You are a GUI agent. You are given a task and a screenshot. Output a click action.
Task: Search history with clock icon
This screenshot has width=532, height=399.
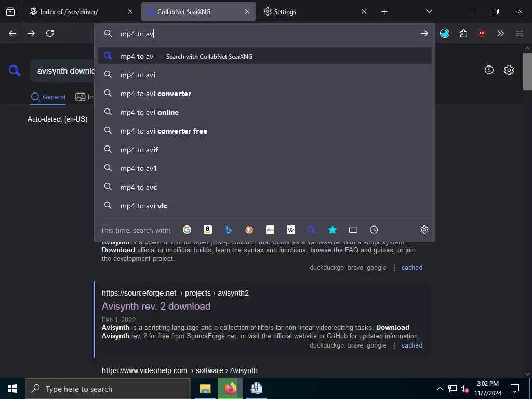point(374,230)
